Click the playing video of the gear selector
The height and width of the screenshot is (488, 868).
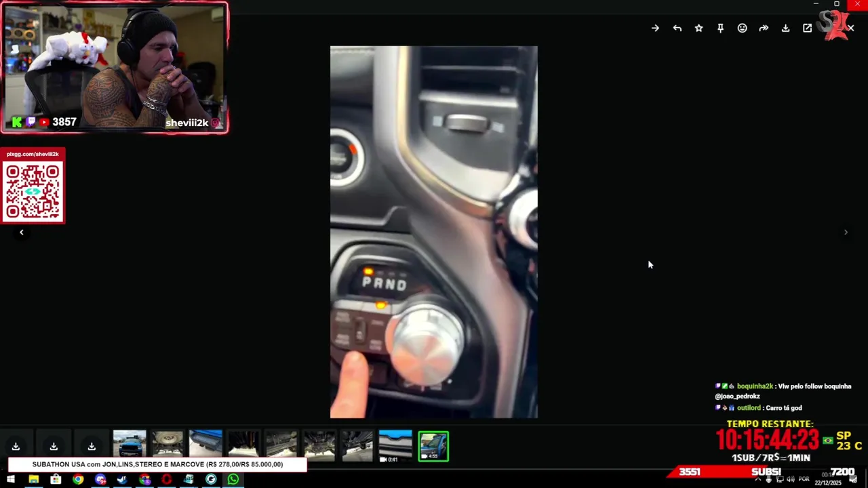pyautogui.click(x=434, y=232)
